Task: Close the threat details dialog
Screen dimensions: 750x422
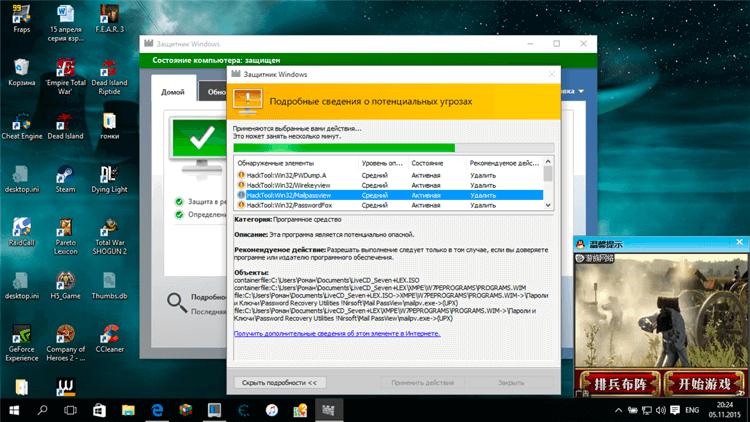Action: pyautogui.click(x=551, y=74)
